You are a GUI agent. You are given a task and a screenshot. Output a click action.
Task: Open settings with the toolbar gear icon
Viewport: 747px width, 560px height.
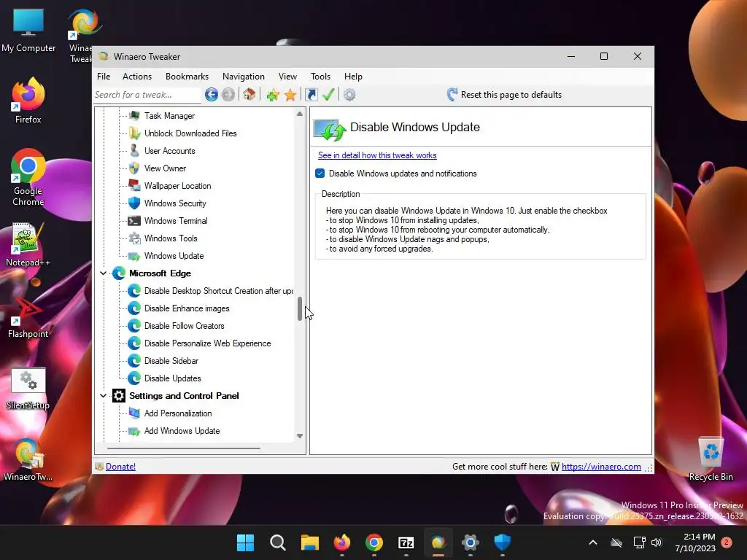point(349,94)
